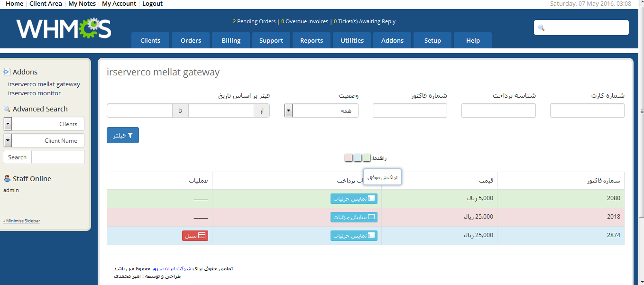This screenshot has width=644, height=285.
Task: Click the blue legend color swatch
Action: [x=358, y=158]
